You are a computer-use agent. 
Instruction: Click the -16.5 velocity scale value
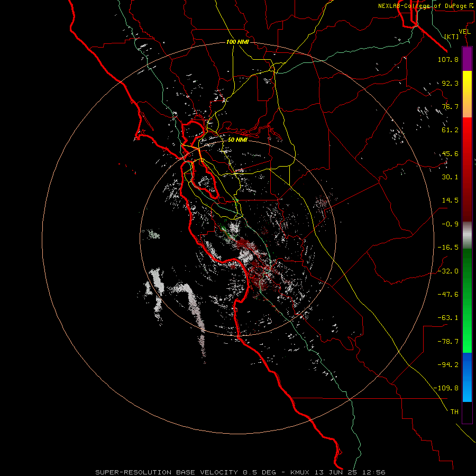tap(448, 248)
